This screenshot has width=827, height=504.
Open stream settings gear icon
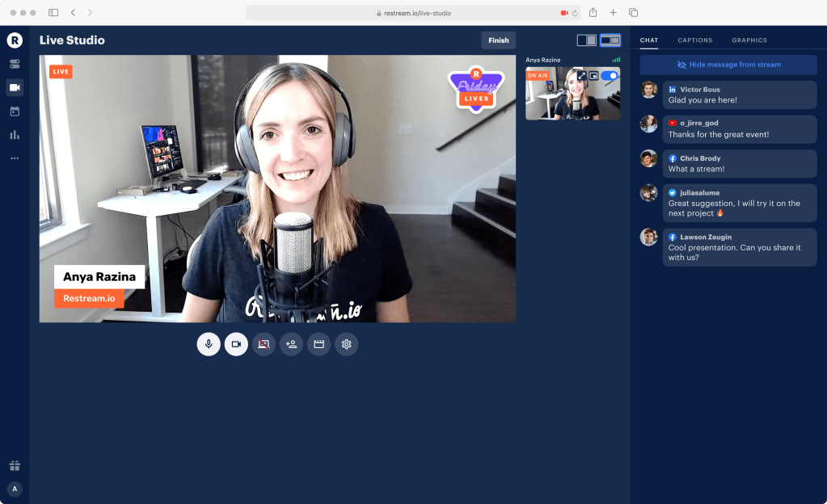347,344
